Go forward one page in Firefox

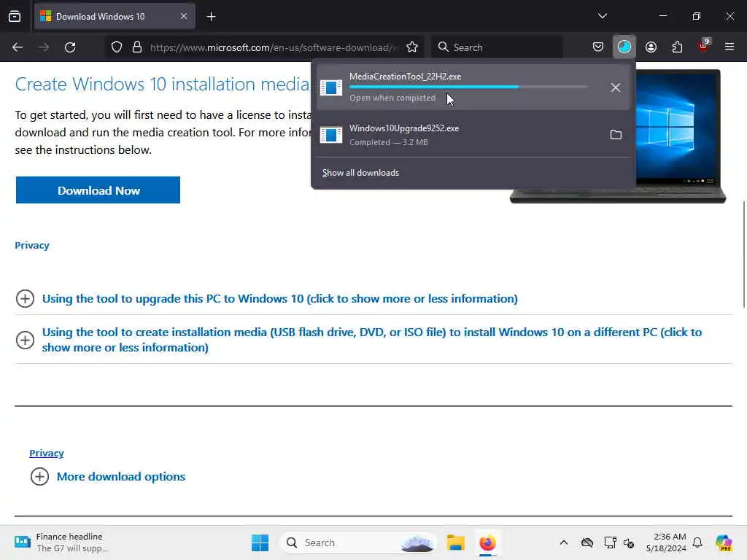coord(44,47)
